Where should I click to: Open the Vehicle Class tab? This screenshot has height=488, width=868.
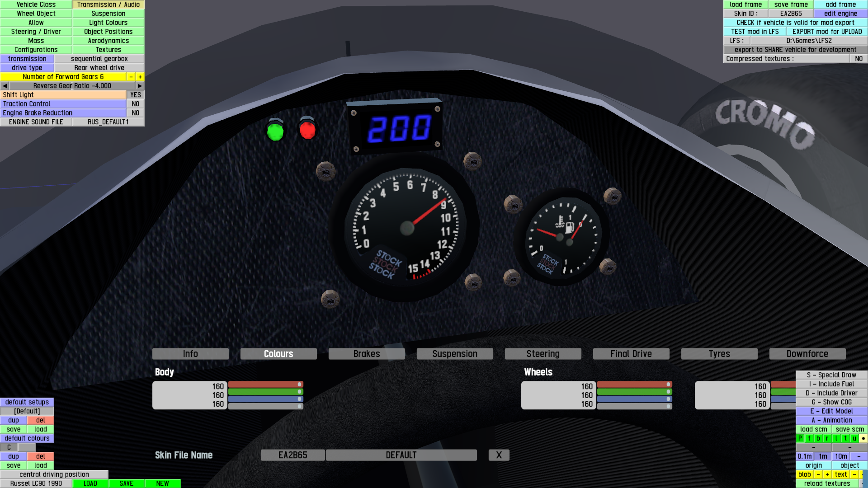click(x=36, y=5)
